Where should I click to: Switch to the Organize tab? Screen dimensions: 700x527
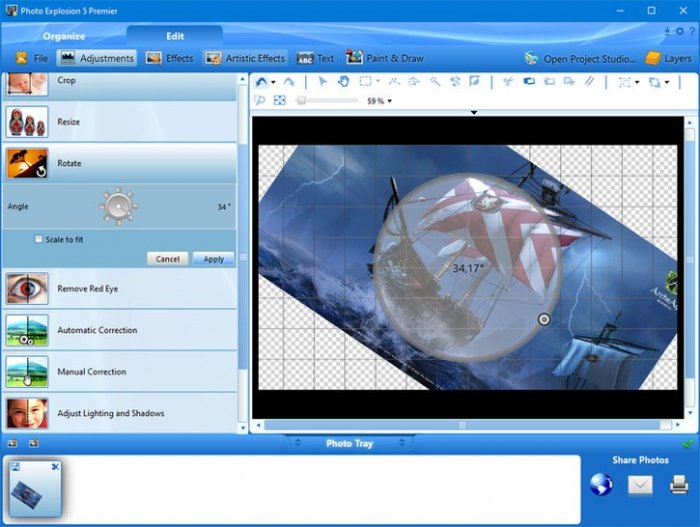[x=64, y=36]
